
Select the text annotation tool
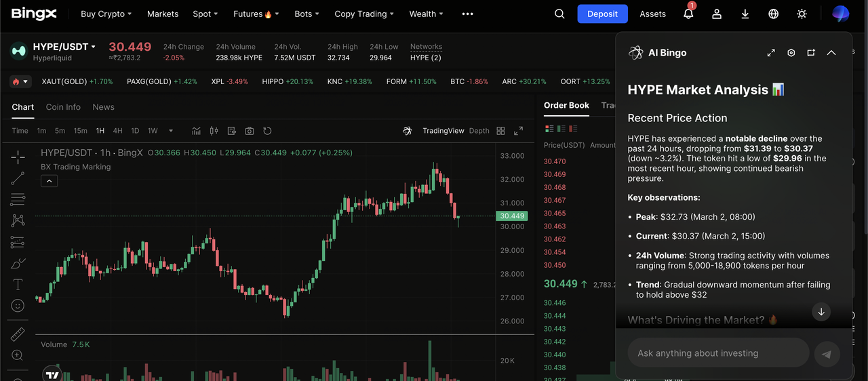coord(18,285)
